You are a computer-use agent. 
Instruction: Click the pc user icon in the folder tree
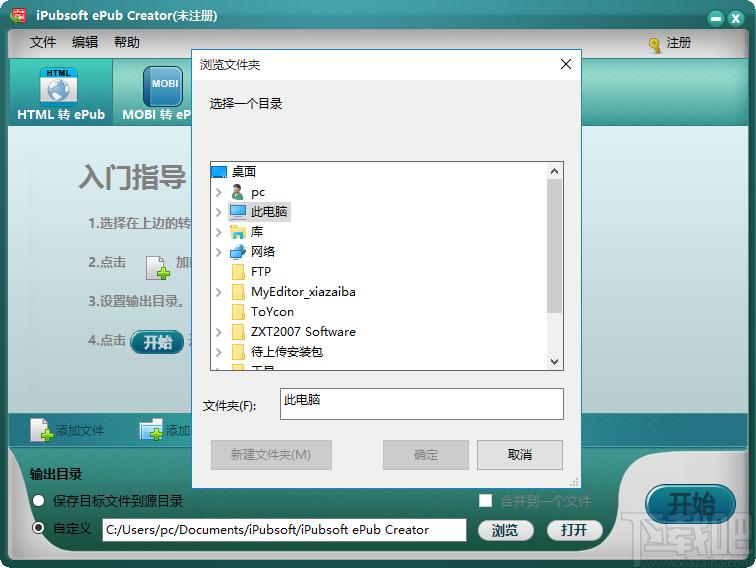[238, 192]
